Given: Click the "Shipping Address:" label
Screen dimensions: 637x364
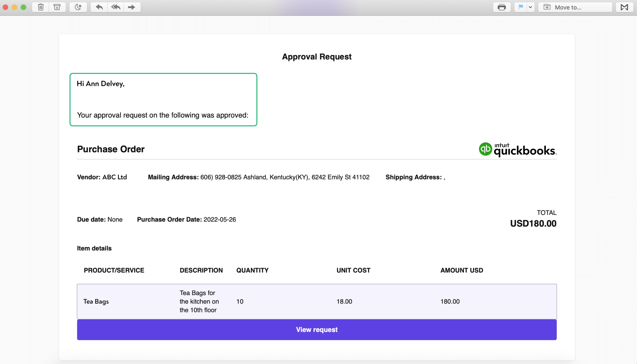Looking at the screenshot, I should pyautogui.click(x=414, y=177).
